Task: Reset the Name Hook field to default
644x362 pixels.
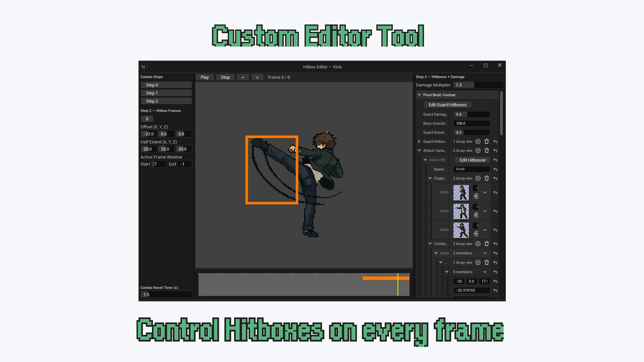Action: 496,169
